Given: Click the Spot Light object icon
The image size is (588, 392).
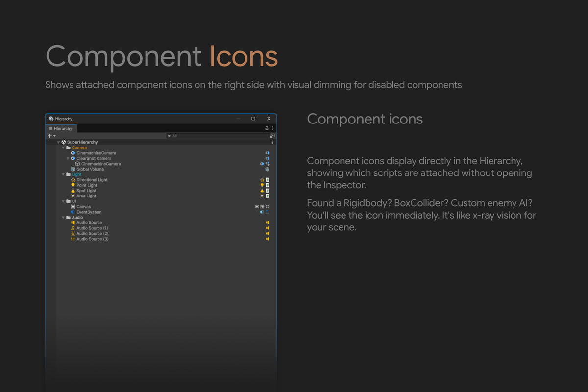Looking at the screenshot, I should click(73, 191).
